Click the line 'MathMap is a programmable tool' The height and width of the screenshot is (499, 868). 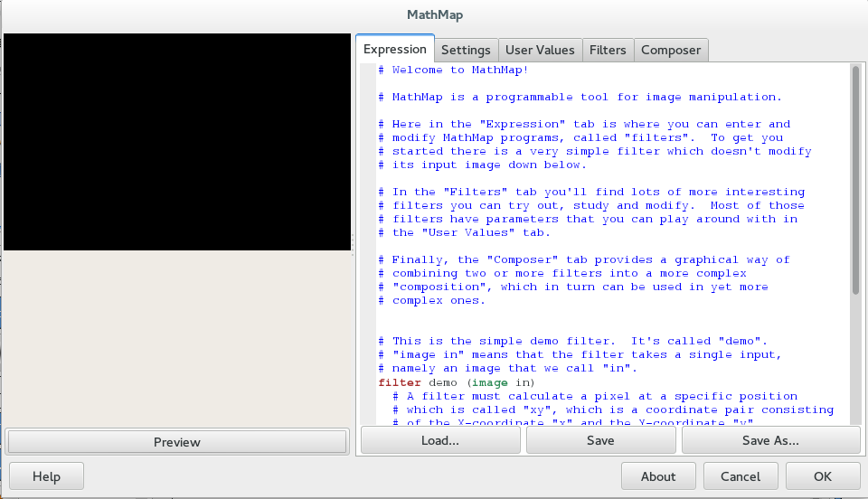click(x=580, y=97)
